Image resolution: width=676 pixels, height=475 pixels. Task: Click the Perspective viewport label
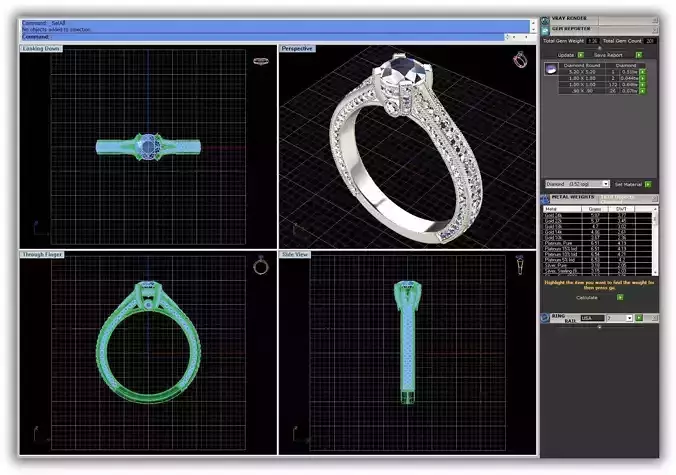pyautogui.click(x=297, y=49)
